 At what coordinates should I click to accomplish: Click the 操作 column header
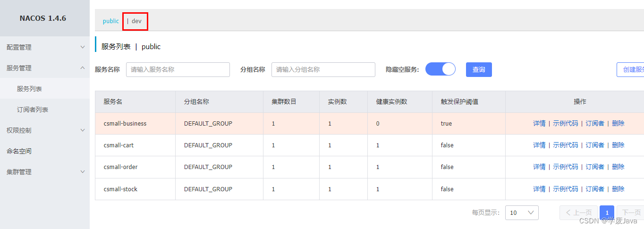[580, 102]
